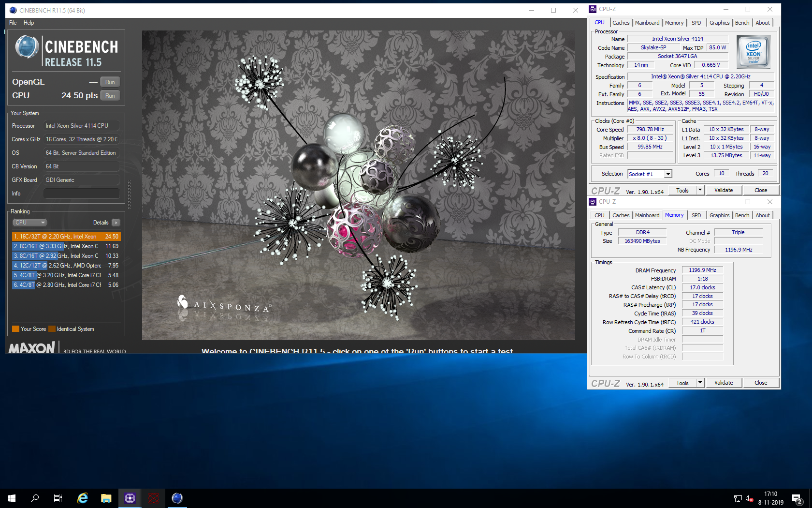This screenshot has width=812, height=508.
Task: Click Tools button in lower CPU-Z
Action: click(x=682, y=383)
